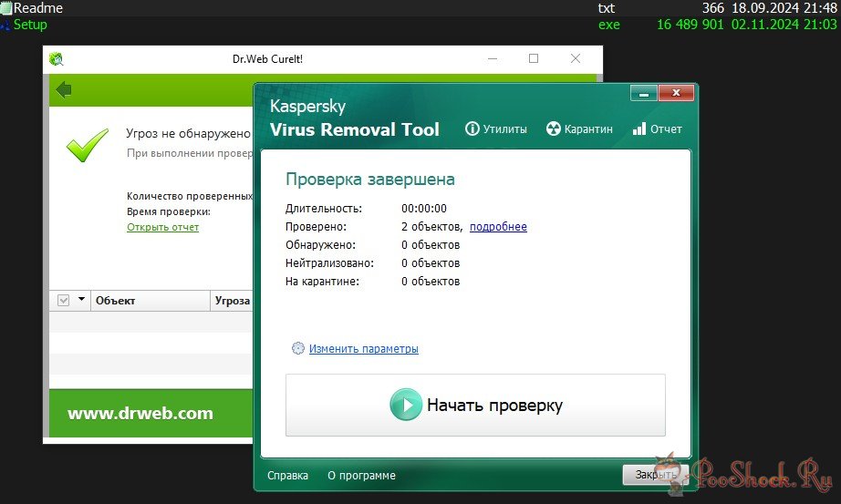The width and height of the screenshot is (841, 504).
Task: Open О программе in Kaspersky footer
Action: pyautogui.click(x=361, y=476)
